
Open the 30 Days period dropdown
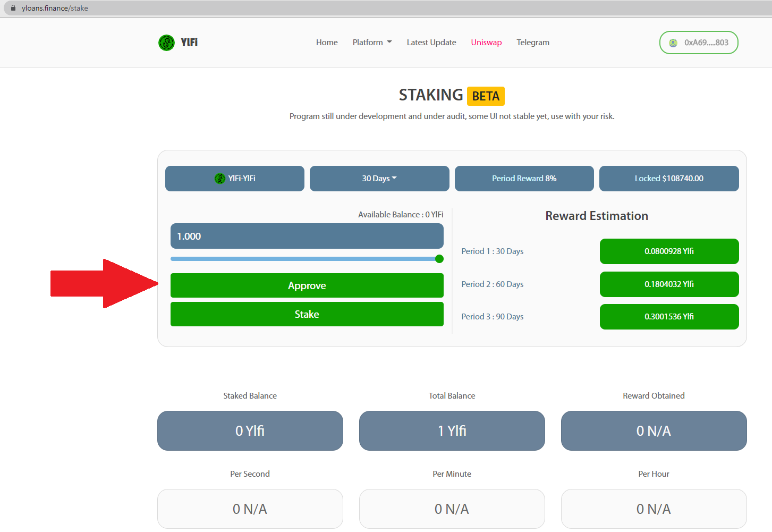pyautogui.click(x=379, y=179)
